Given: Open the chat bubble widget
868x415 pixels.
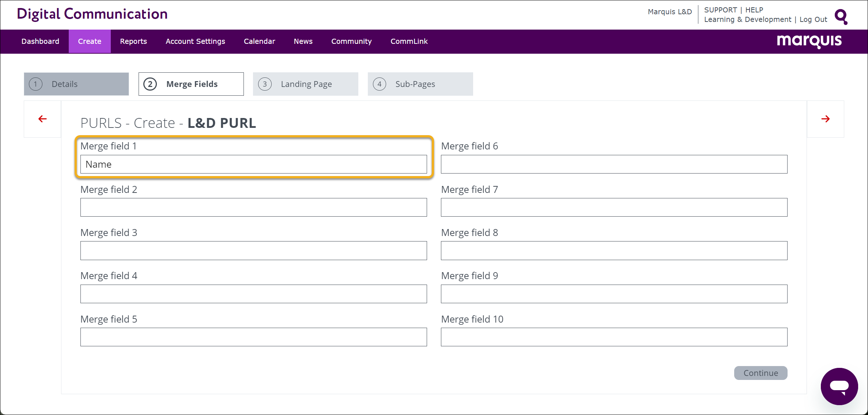Looking at the screenshot, I should coord(839,386).
